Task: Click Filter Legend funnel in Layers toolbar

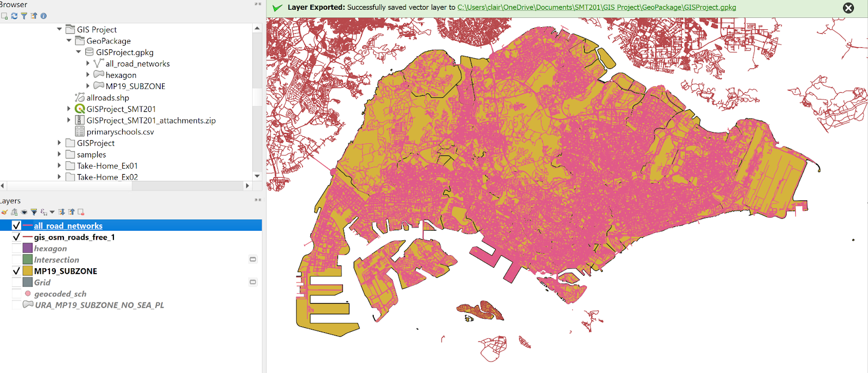Action: (x=34, y=212)
